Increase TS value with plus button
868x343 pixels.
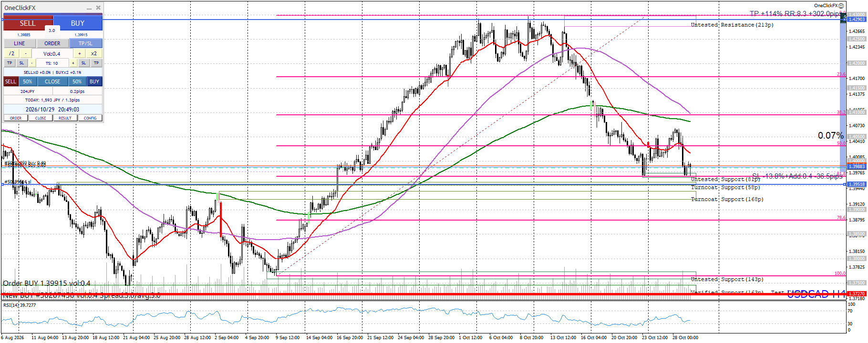click(x=73, y=63)
